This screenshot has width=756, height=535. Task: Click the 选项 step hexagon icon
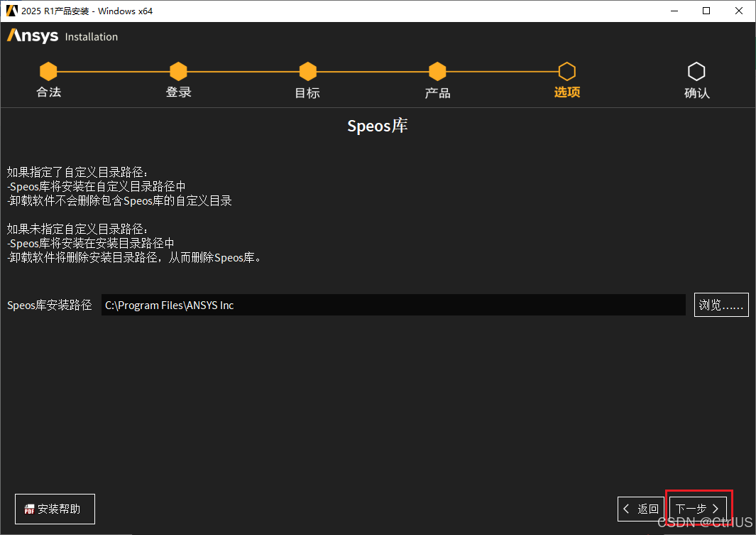(x=567, y=71)
